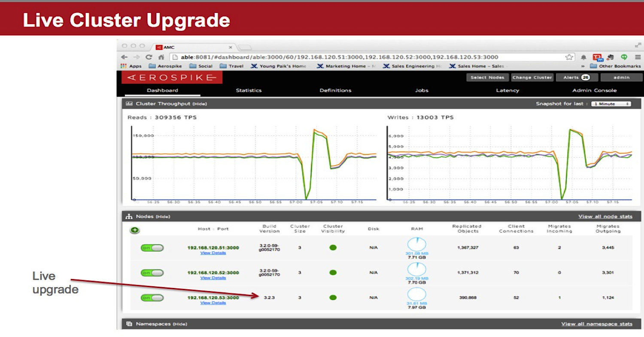Open the green speech-bubble extension icon
Screen dimensions: 644x337
coord(624,57)
